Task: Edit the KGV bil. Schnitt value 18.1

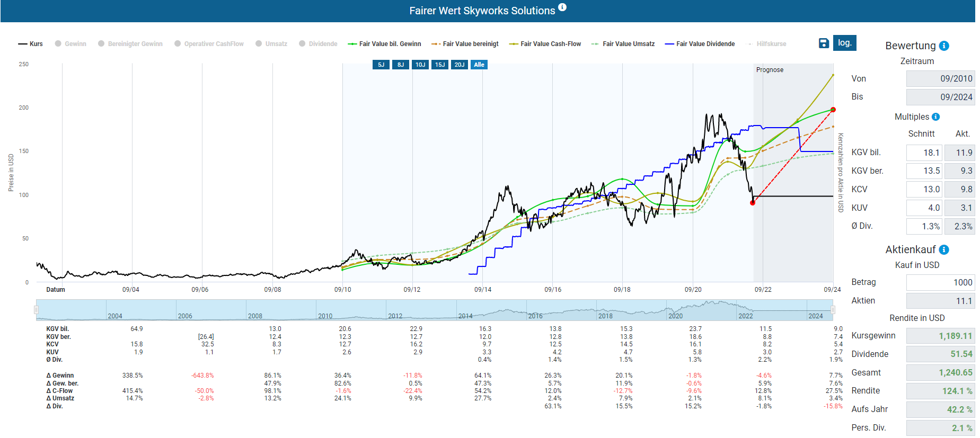Action: click(924, 153)
